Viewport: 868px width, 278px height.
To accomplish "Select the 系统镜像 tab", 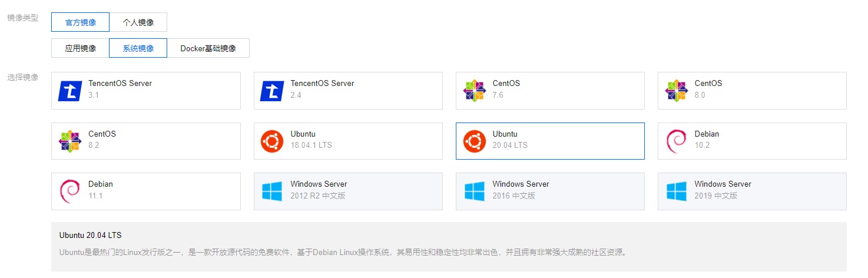I will pos(138,48).
